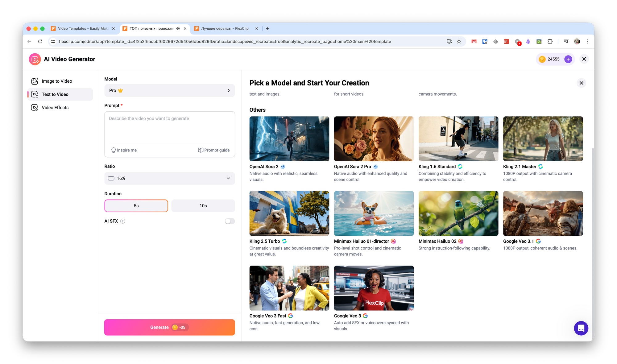Open the 16:9 ratio dropdown
Screen dimensions: 617x364
169,178
